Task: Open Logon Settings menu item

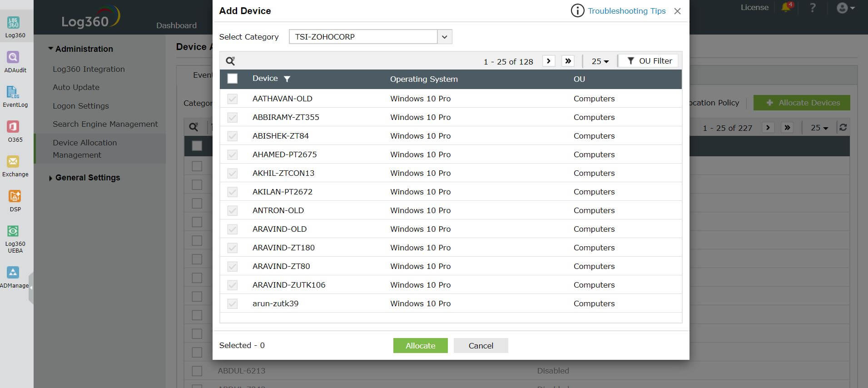Action: [x=81, y=106]
